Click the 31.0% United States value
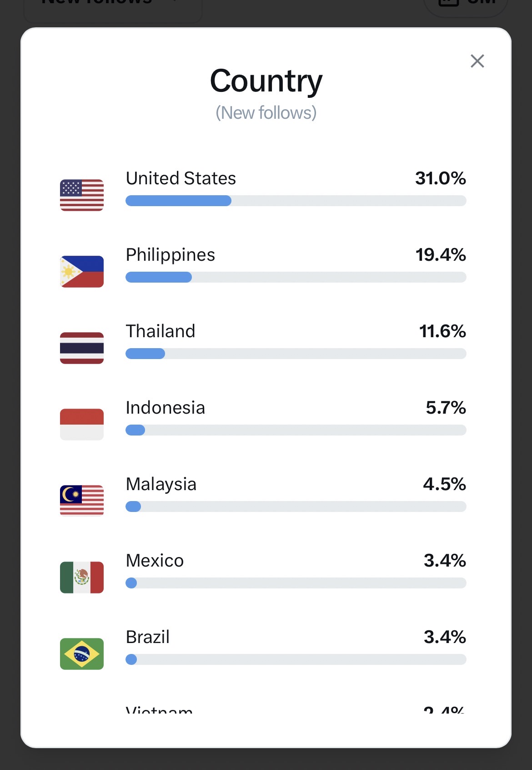This screenshot has height=770, width=532. 440,178
